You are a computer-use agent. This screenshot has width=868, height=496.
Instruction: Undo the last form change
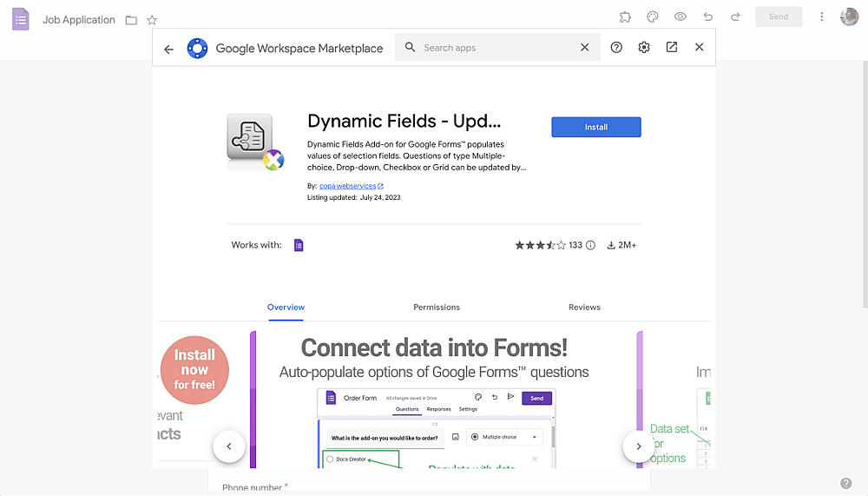pos(708,17)
